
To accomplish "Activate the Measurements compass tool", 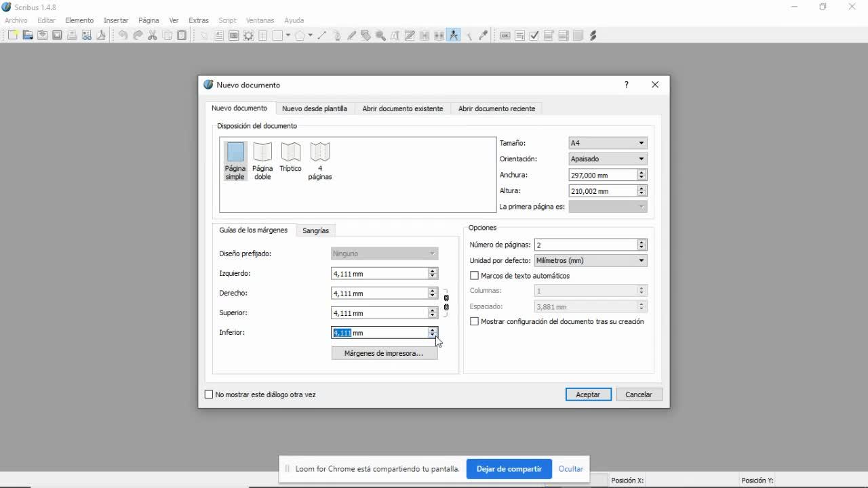I will pyautogui.click(x=454, y=35).
